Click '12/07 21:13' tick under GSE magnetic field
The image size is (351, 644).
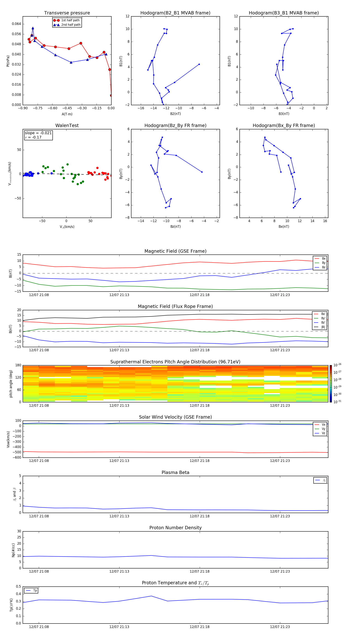pos(119,295)
